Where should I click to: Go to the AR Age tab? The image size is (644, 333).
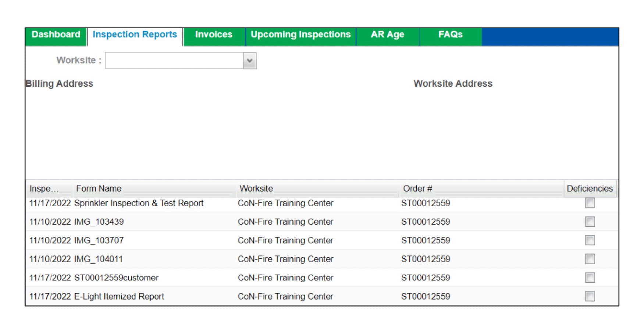coord(387,35)
